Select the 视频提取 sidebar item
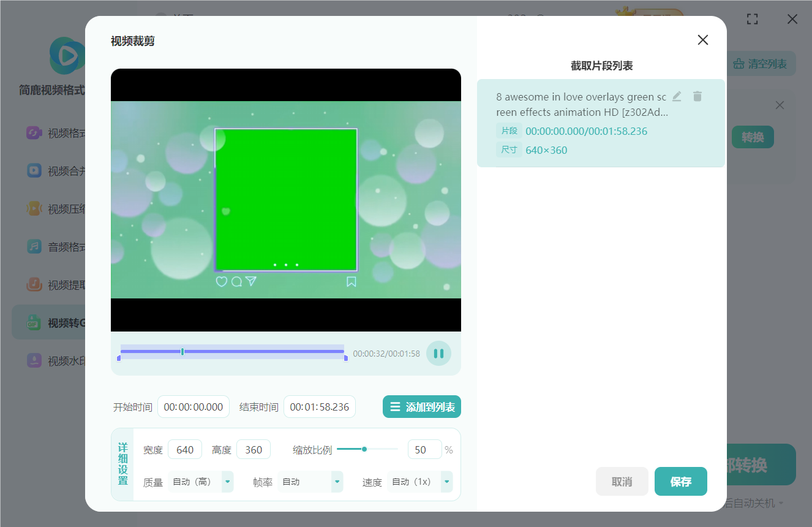 pyautogui.click(x=49, y=285)
